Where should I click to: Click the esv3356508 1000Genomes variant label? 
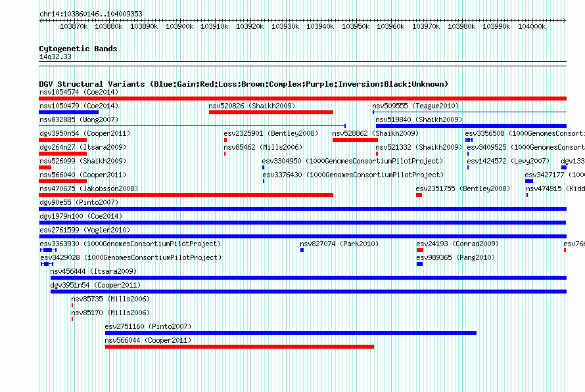click(x=525, y=133)
